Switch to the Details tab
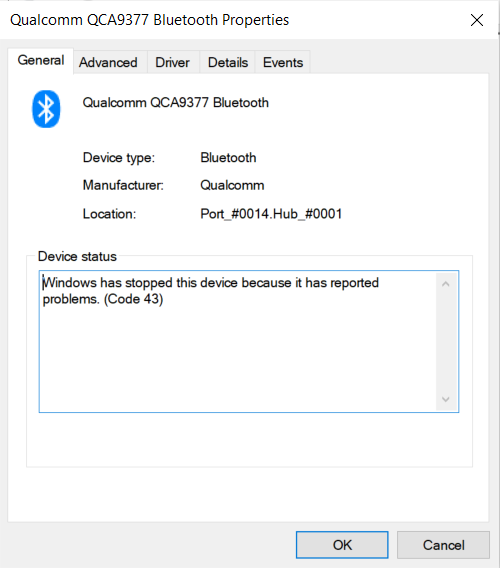 228,63
